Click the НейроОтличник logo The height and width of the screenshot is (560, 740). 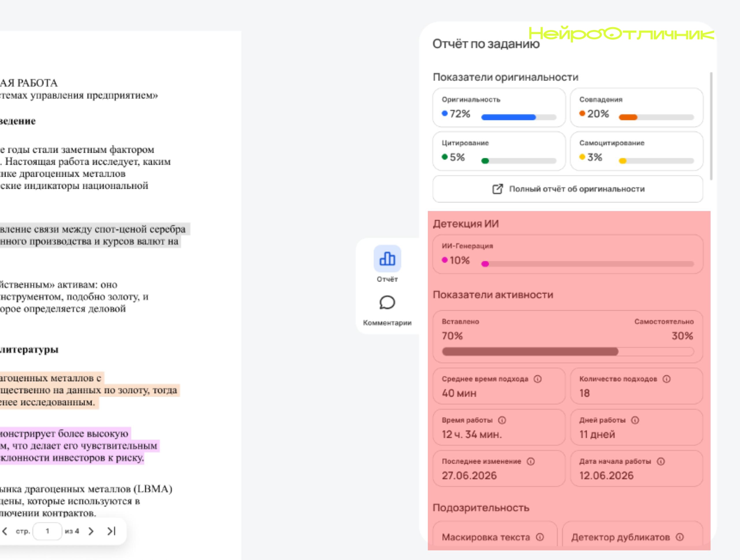coord(621,34)
